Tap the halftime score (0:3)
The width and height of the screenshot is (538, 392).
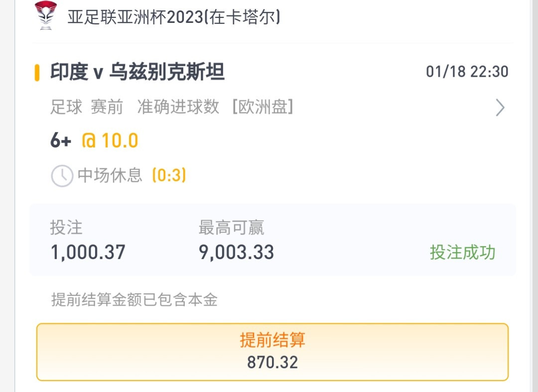point(169,175)
